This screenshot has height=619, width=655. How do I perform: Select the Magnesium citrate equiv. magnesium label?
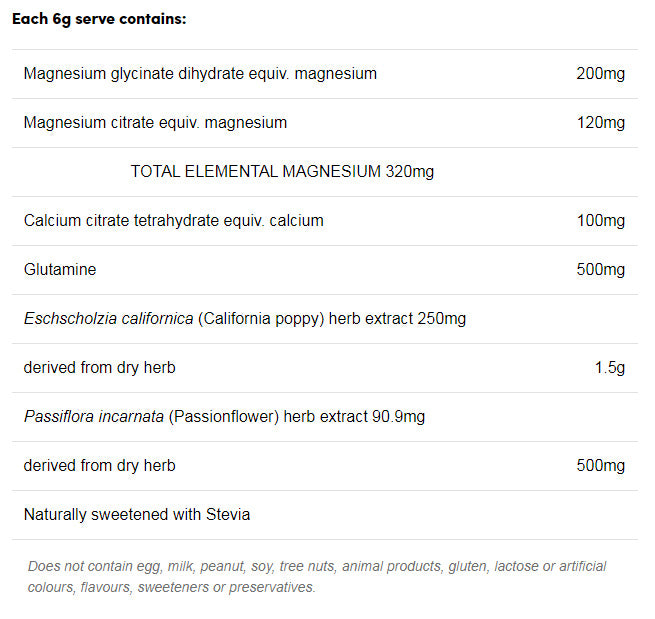[155, 122]
